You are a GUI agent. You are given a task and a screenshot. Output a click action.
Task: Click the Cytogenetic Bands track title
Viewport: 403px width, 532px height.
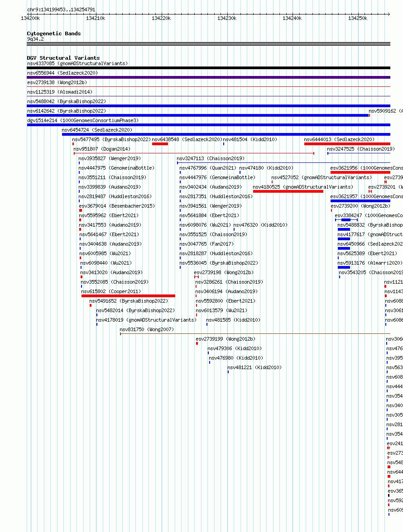(x=53, y=33)
